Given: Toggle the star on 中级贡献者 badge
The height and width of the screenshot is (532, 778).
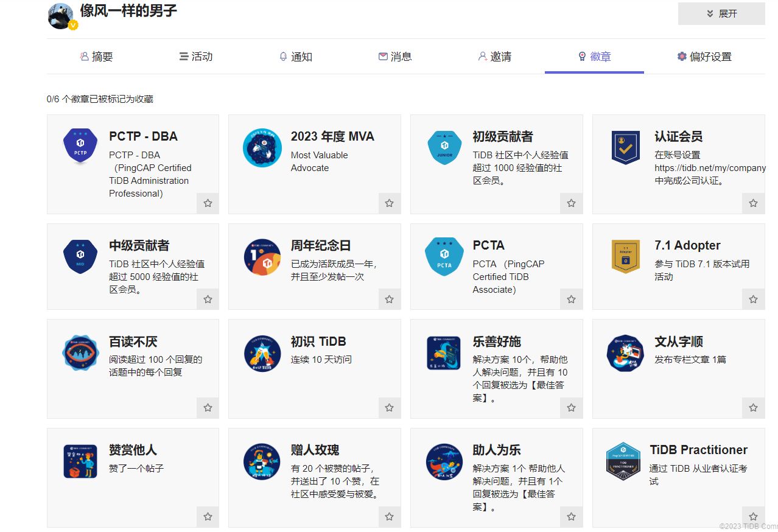Looking at the screenshot, I should click(x=208, y=299).
